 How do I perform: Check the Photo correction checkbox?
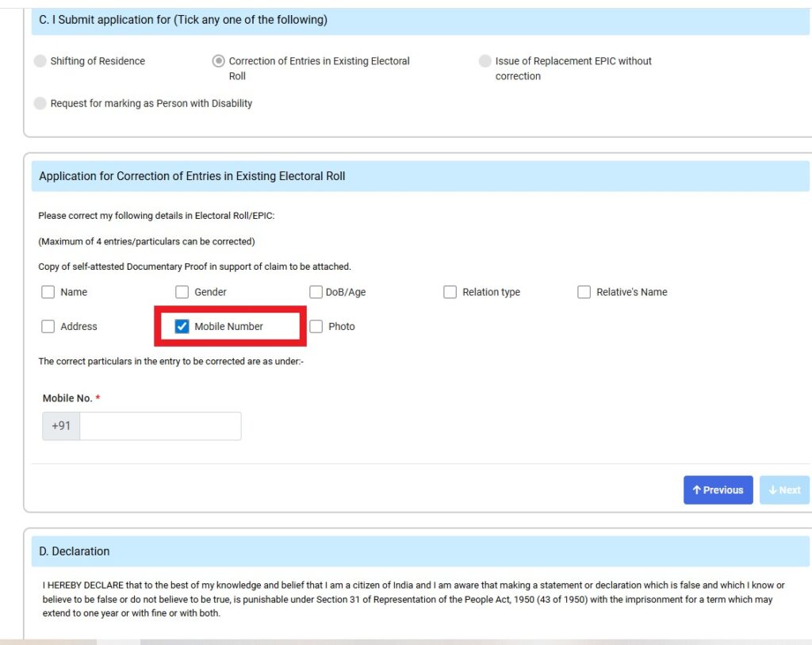click(316, 326)
